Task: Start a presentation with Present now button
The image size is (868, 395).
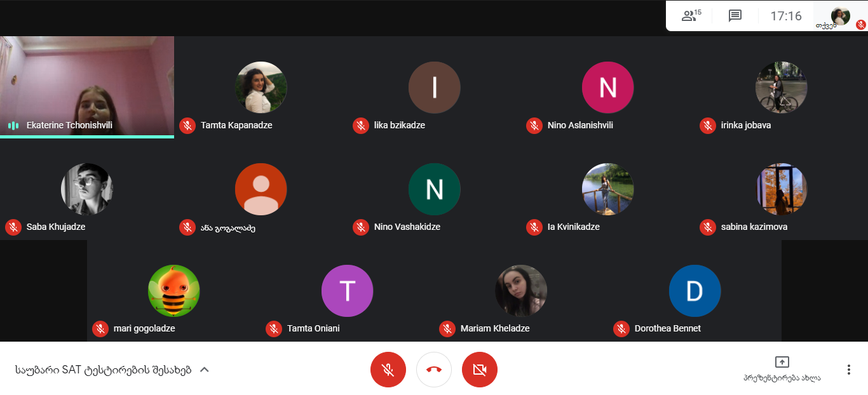Action: 782,370
